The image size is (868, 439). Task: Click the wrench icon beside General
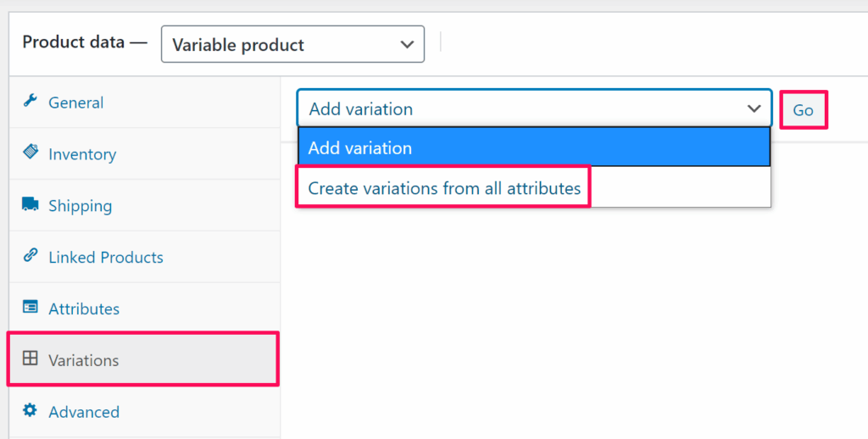pos(31,102)
